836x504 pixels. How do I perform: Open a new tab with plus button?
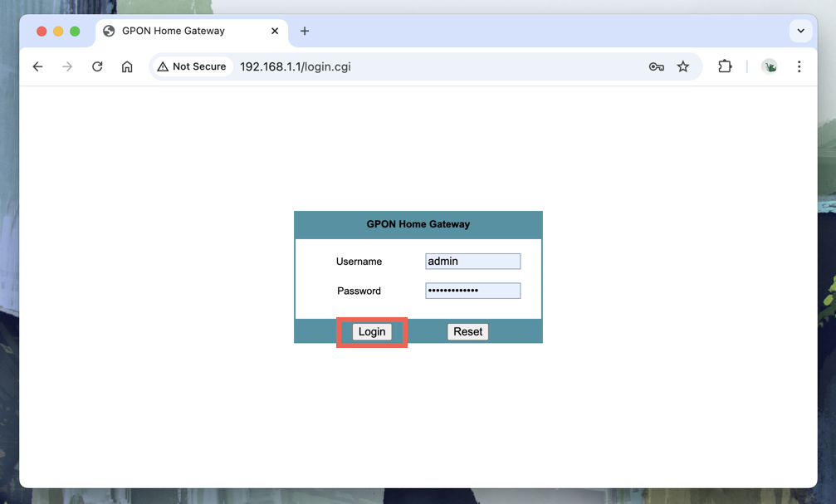tap(305, 31)
